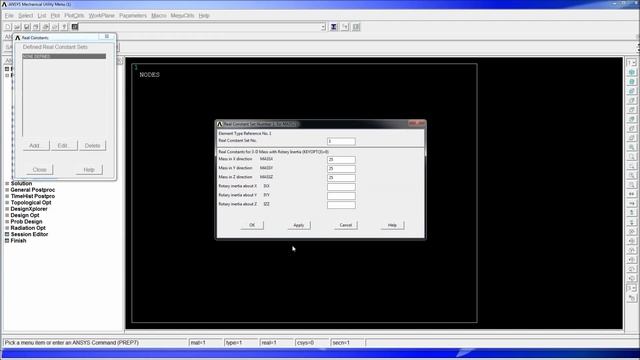640x360 pixels.
Task: Expand the Prob Design tree node
Action: point(7,222)
